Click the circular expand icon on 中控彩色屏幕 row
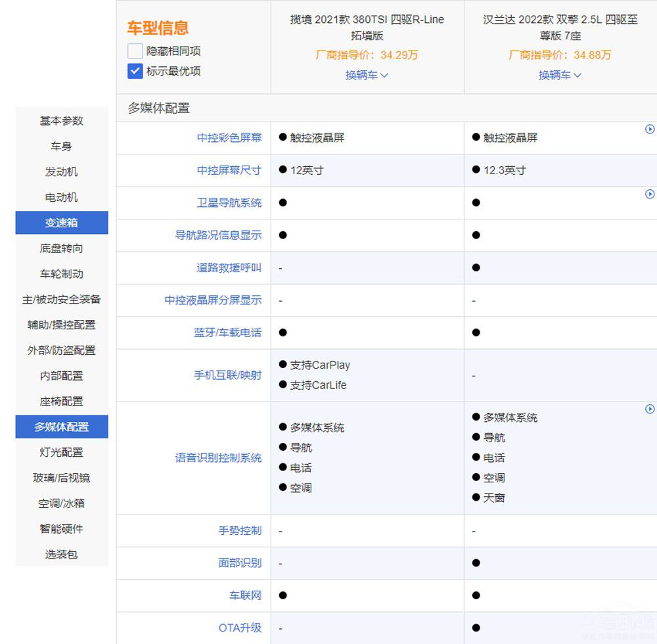Viewport: 657px width, 644px height. pos(650,129)
